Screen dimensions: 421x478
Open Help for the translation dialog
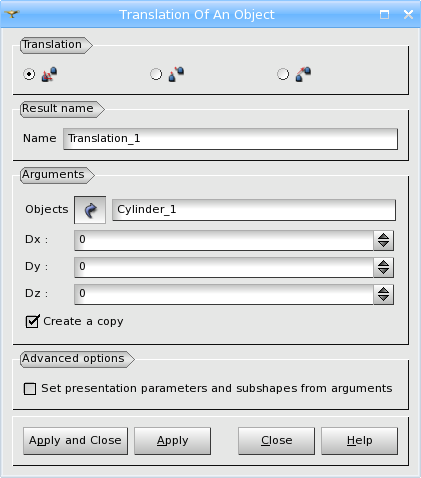coord(359,441)
